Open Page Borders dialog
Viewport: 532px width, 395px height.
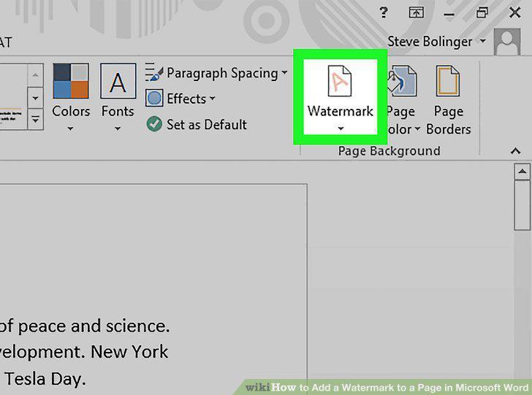pyautogui.click(x=448, y=100)
